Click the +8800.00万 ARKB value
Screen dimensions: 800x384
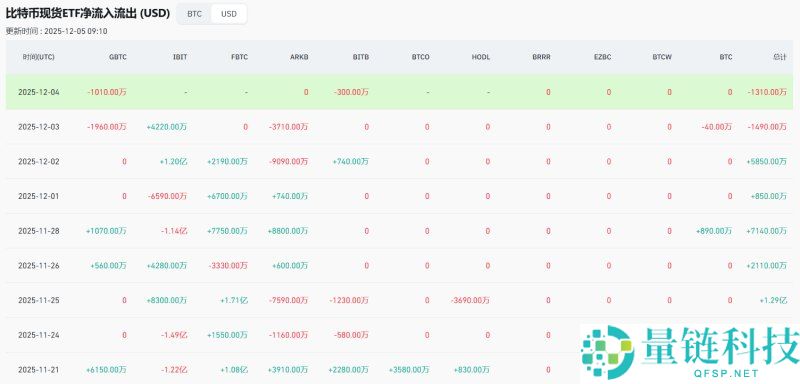click(288, 231)
